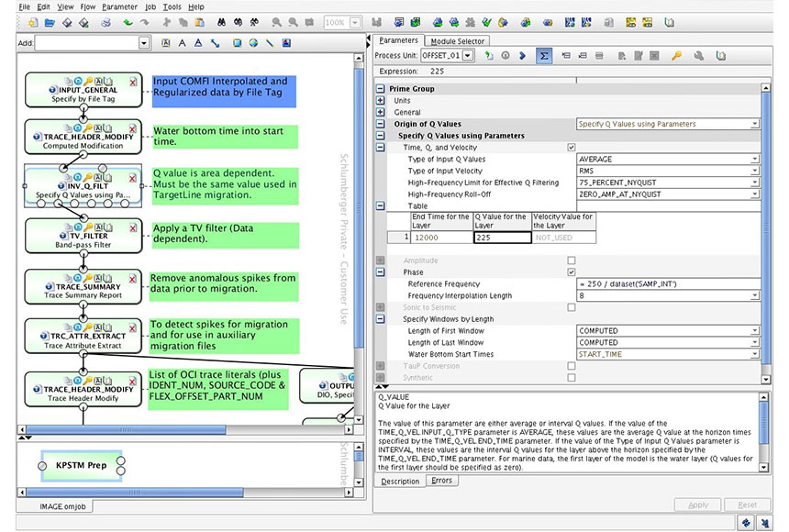This screenshot has height=532, width=789.
Task: Click the Print icon in the toolbar
Action: [x=106, y=22]
